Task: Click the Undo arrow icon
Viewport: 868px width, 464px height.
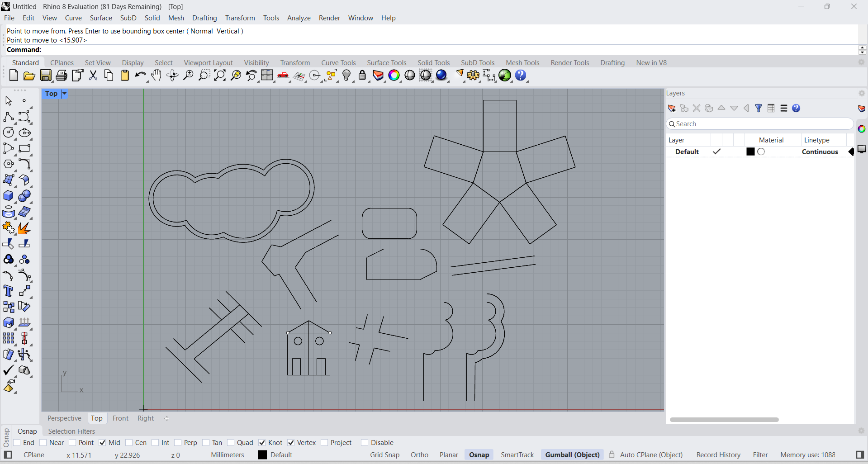Action: [x=140, y=76]
